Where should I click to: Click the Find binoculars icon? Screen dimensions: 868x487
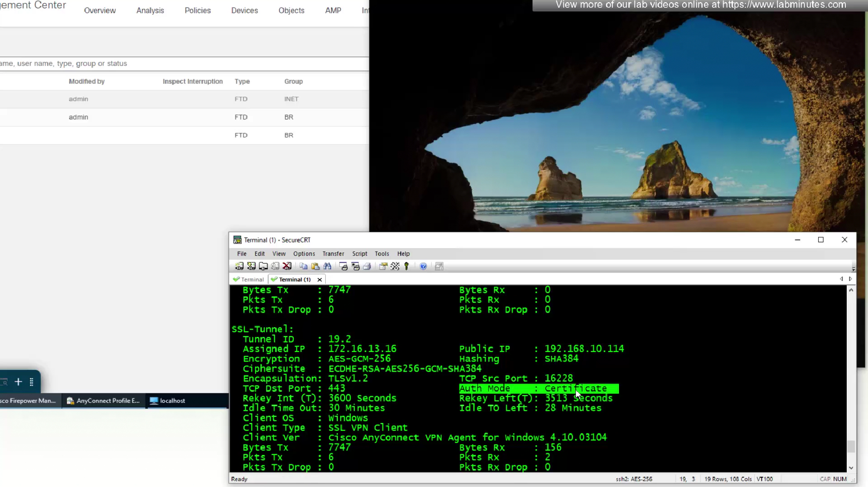pos(327,266)
